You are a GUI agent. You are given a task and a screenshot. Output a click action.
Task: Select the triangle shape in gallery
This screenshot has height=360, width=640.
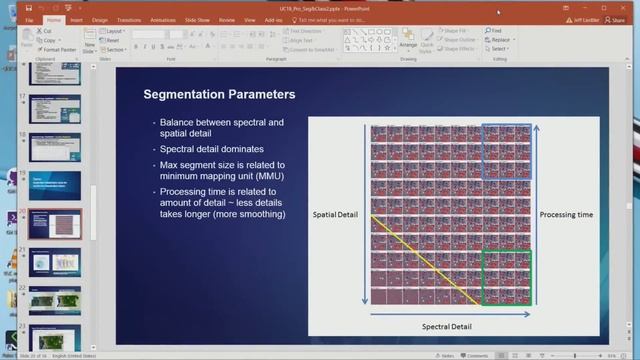[x=347, y=40]
